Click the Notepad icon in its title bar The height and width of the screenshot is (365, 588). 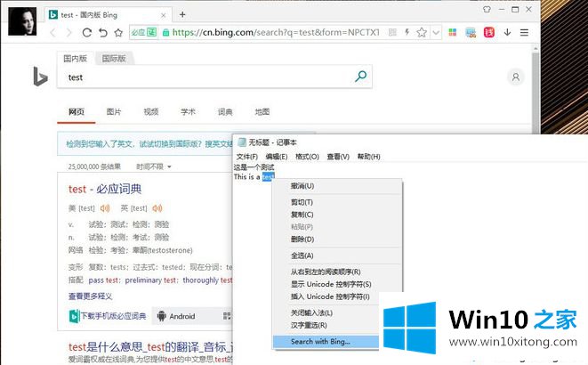pyautogui.click(x=242, y=142)
